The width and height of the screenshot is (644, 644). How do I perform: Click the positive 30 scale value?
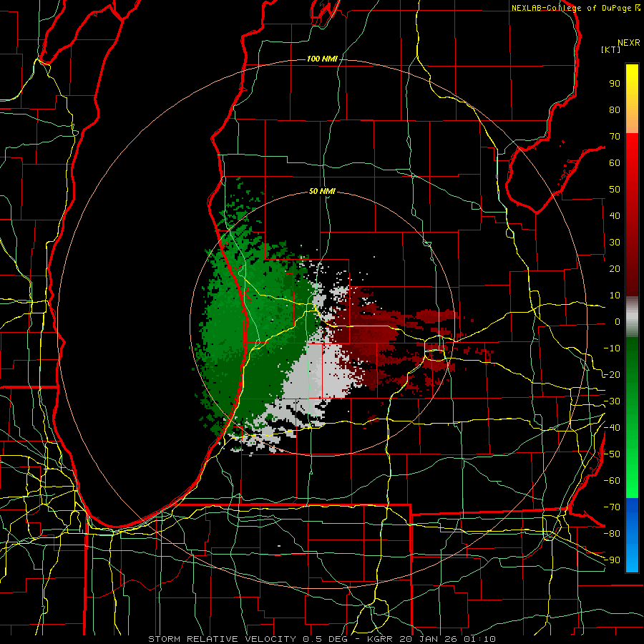coord(615,243)
